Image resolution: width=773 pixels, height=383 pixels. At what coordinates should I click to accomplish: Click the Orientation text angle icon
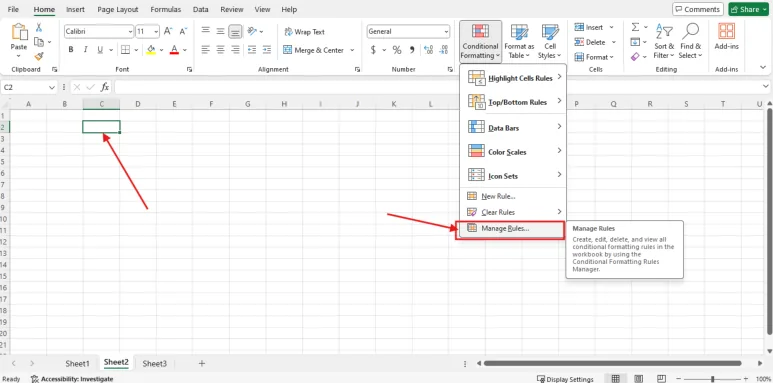pyautogui.click(x=252, y=32)
